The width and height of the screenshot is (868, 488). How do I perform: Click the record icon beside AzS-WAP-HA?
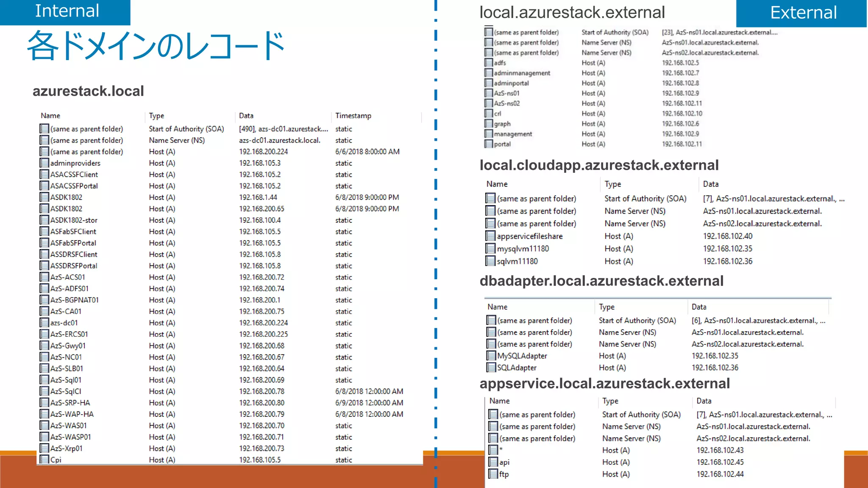pyautogui.click(x=44, y=414)
